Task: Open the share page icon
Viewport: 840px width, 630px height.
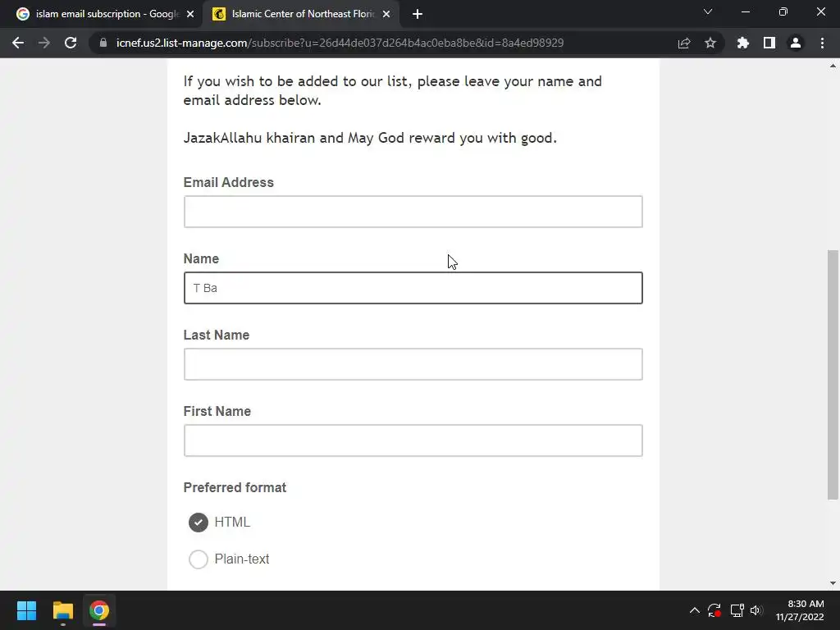Action: tap(684, 43)
